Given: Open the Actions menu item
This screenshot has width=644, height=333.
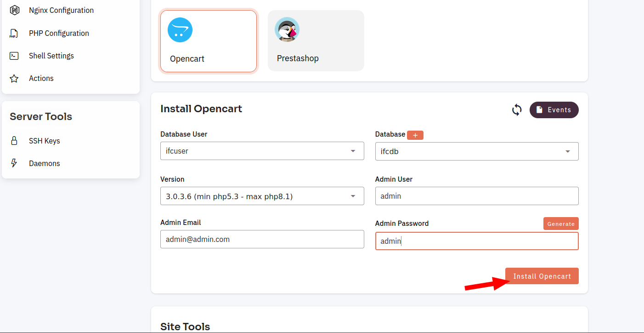Looking at the screenshot, I should point(41,78).
